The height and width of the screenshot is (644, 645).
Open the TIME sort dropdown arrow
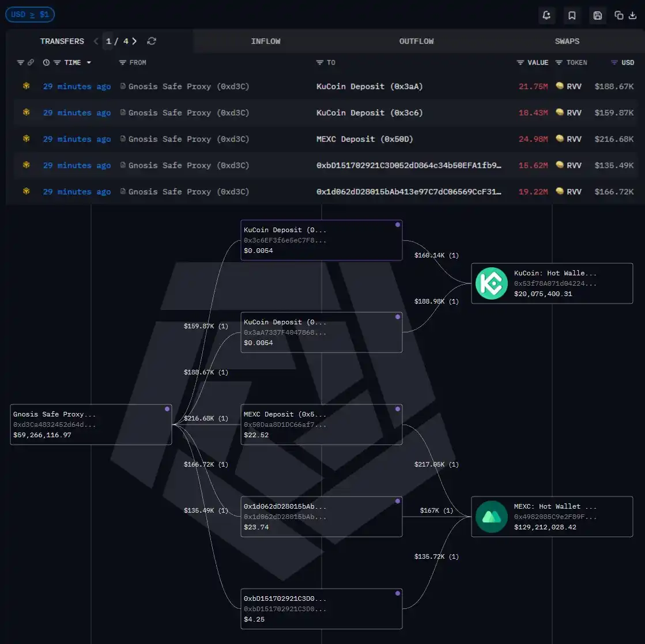pos(89,62)
